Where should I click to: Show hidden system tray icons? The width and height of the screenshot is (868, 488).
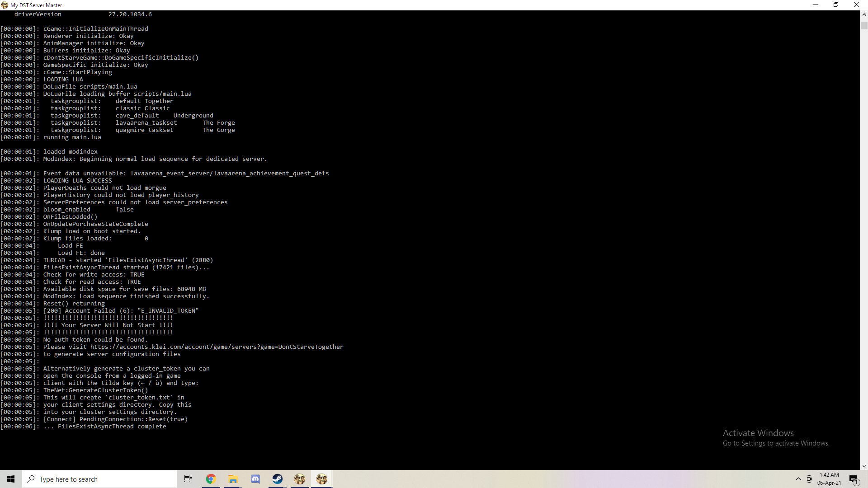tap(798, 479)
